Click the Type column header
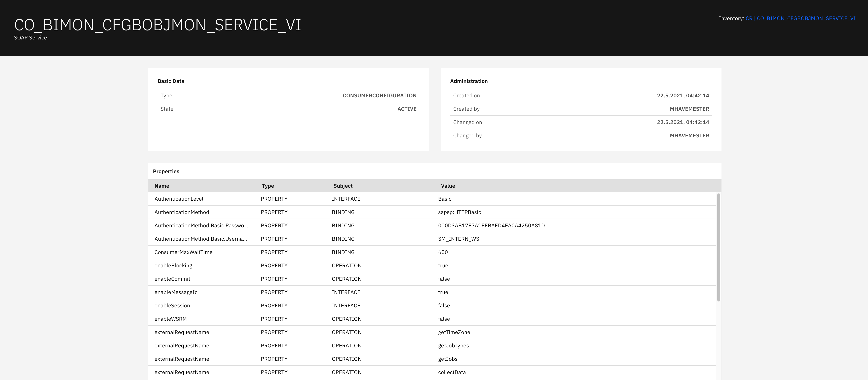Screen dimensions: 868x380 click(x=268, y=186)
